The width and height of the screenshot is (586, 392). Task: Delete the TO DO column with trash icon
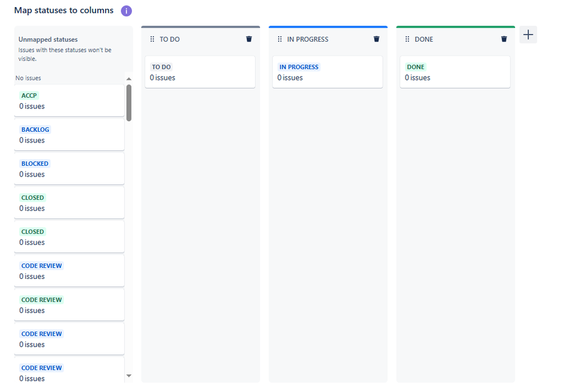[249, 39]
